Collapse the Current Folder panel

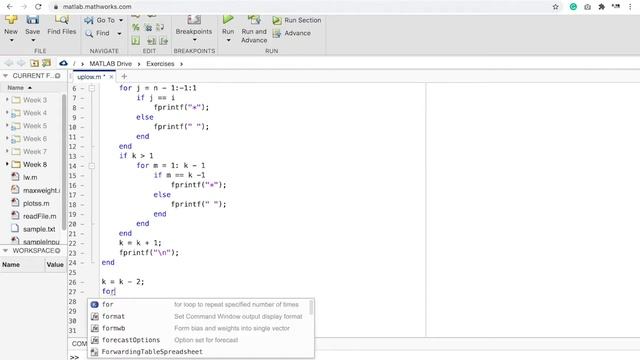pos(5,76)
